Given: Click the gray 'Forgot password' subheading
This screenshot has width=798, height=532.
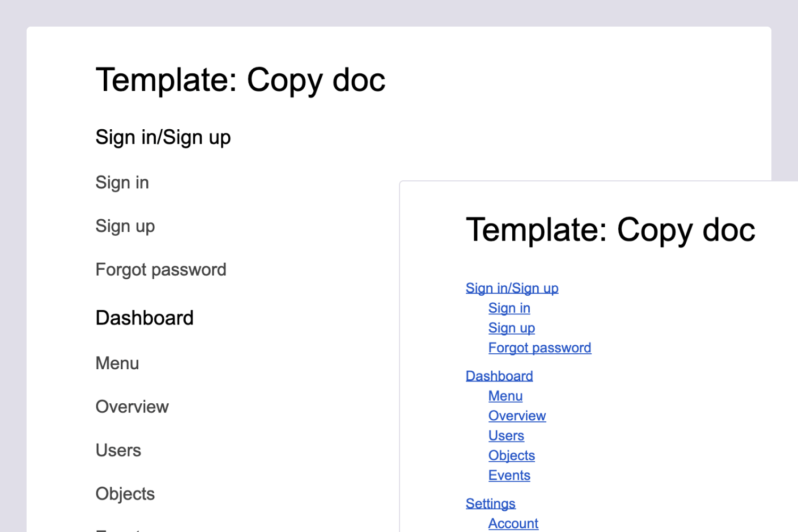Looking at the screenshot, I should pyautogui.click(x=161, y=270).
